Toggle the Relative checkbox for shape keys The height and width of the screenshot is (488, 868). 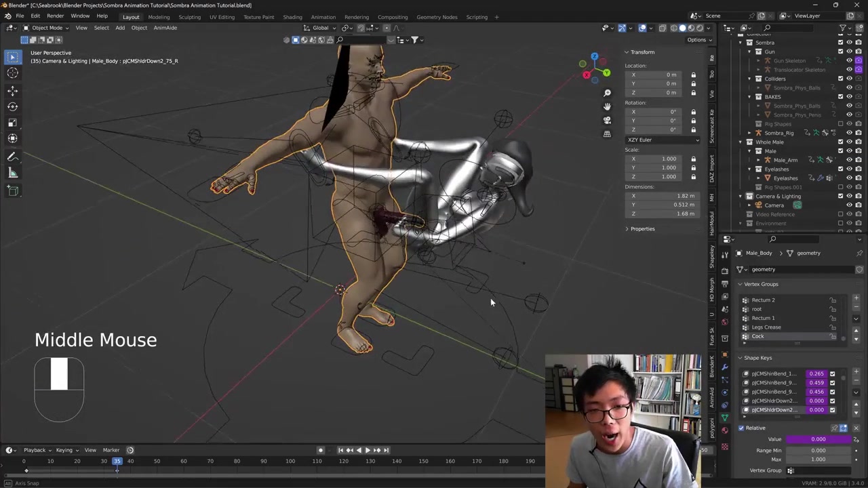(741, 428)
